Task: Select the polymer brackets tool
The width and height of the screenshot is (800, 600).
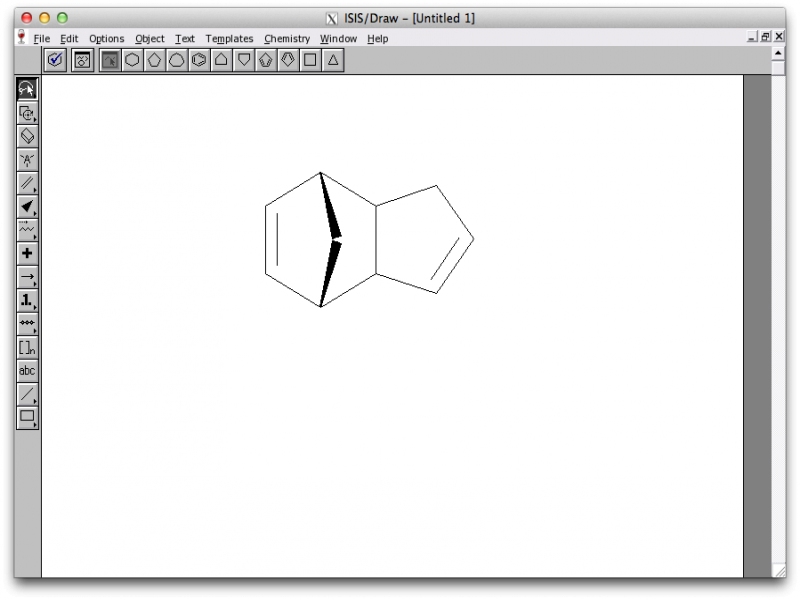Action: coord(27,347)
